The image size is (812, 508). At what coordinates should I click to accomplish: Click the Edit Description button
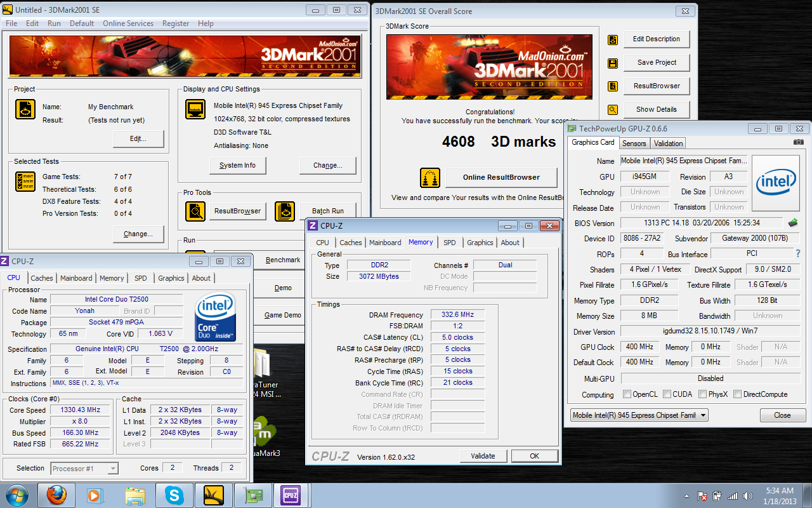pyautogui.click(x=657, y=39)
